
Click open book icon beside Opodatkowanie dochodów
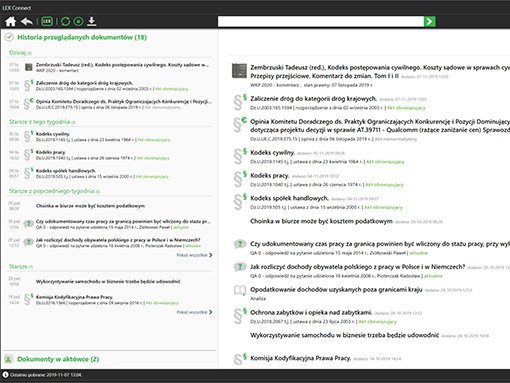240,290
